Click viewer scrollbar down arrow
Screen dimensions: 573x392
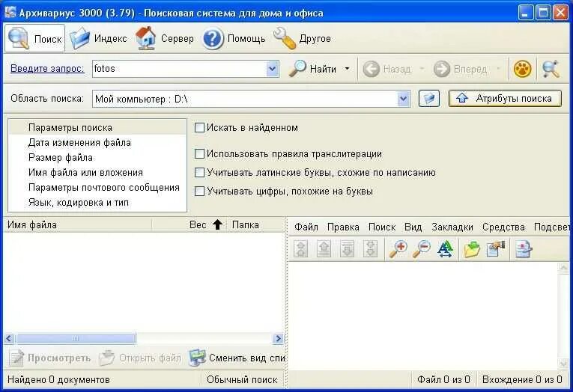click(563, 363)
